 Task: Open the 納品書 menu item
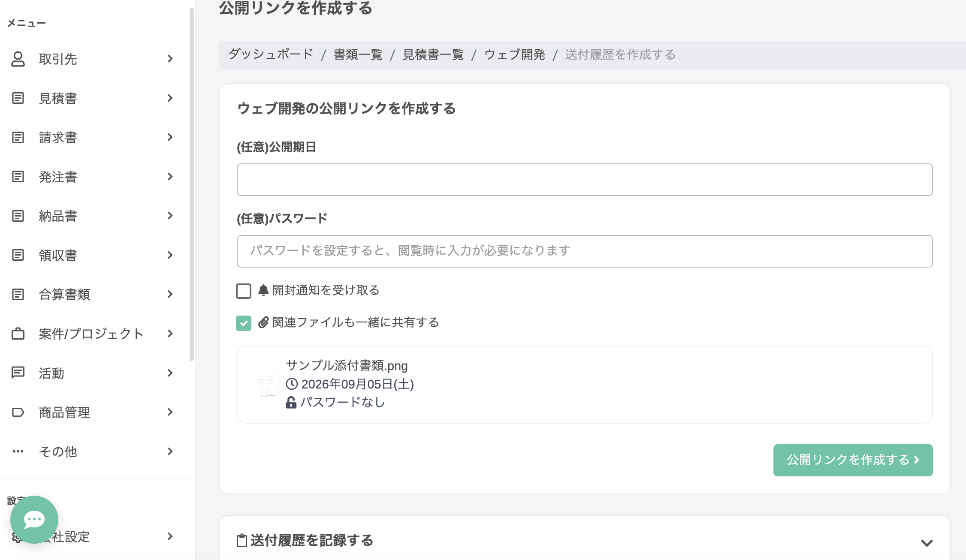pyautogui.click(x=94, y=216)
